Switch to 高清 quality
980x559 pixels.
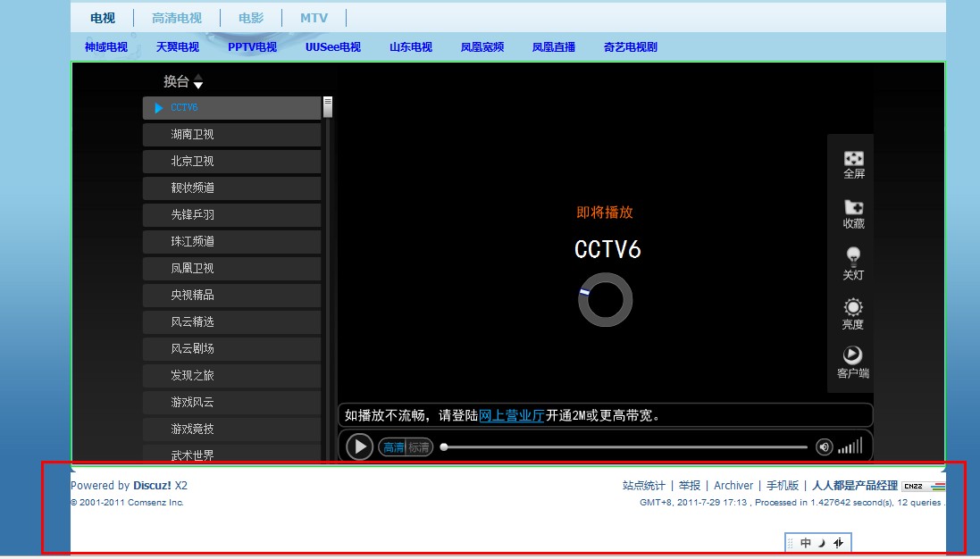tap(393, 447)
